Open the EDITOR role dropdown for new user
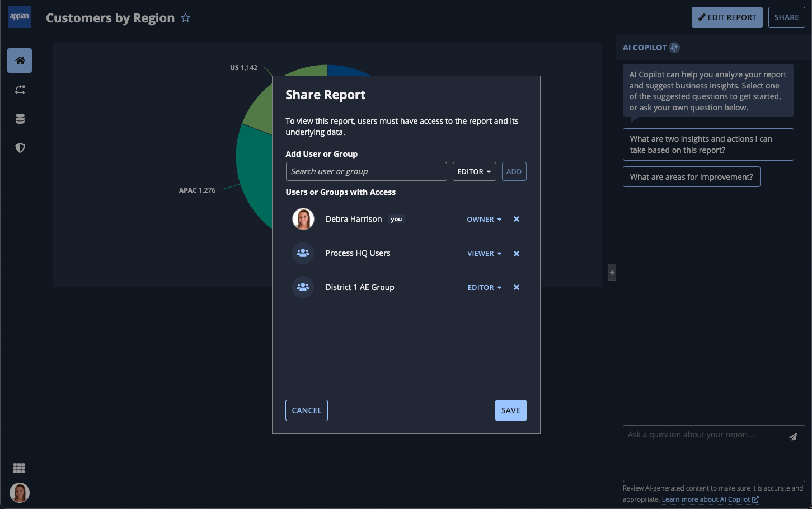 (474, 171)
